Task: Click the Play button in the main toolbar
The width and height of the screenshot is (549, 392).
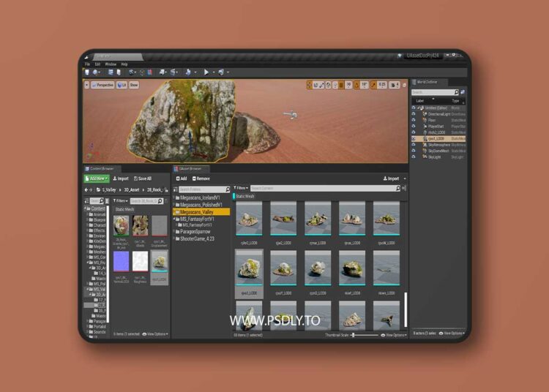Action: pyautogui.click(x=206, y=72)
